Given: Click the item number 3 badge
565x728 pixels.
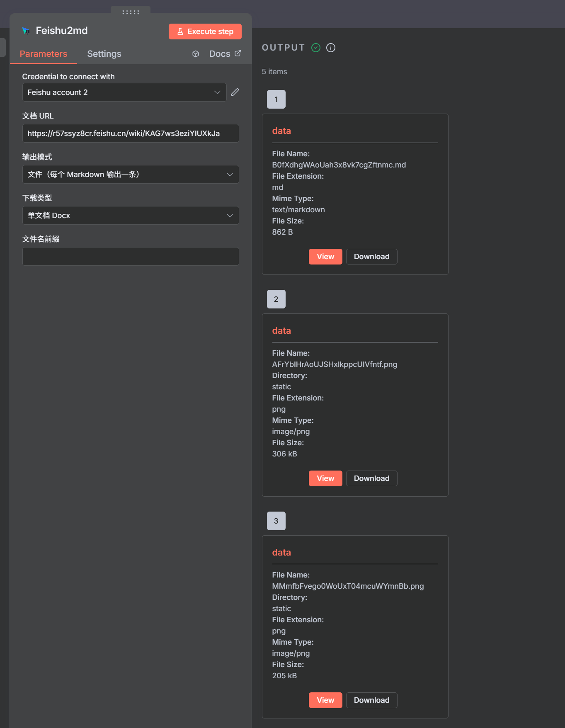Looking at the screenshot, I should point(276,521).
